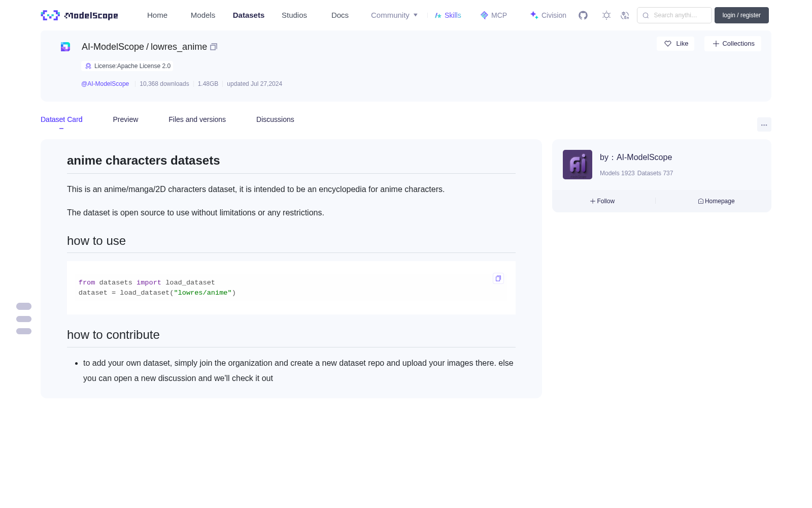Click the Models 1923 count
The height and width of the screenshot is (508, 812).
point(617,173)
